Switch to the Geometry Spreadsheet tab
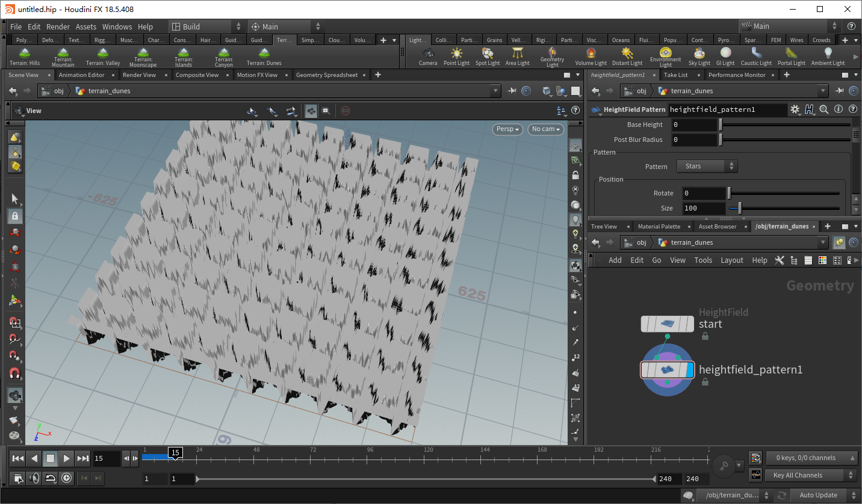Image resolution: width=862 pixels, height=504 pixels. pos(326,75)
